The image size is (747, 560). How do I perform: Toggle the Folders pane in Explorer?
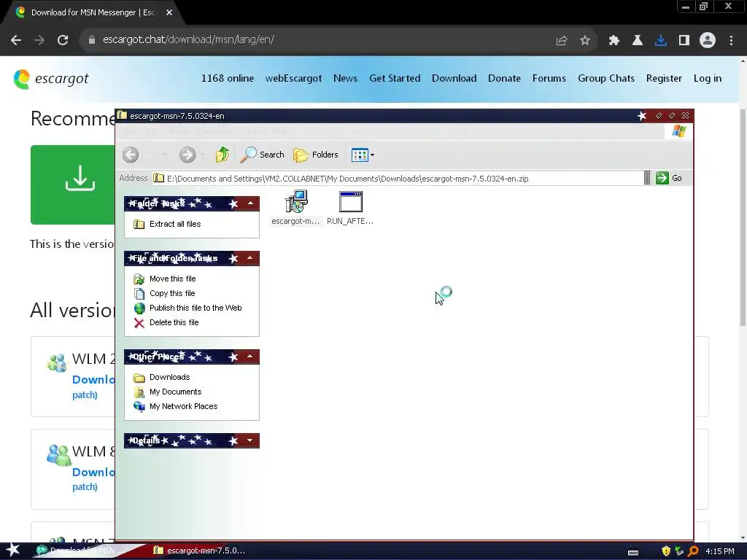pyautogui.click(x=315, y=155)
